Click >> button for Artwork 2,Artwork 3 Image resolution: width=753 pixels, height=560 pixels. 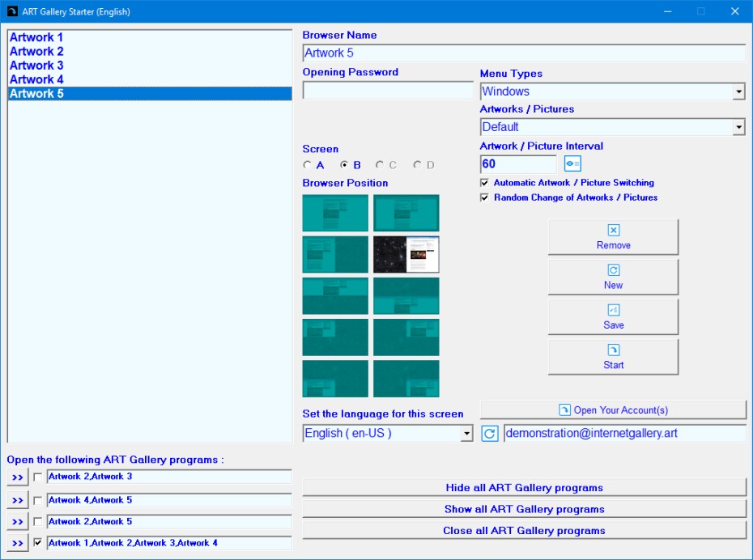tap(18, 477)
